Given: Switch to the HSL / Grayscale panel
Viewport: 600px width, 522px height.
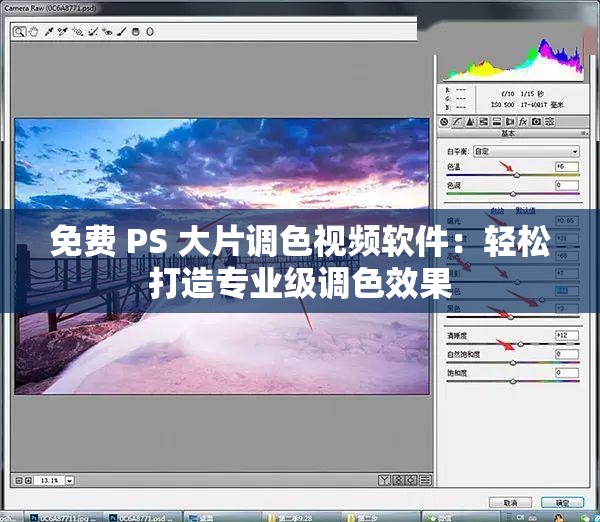Looking at the screenshot, I should click(483, 122).
